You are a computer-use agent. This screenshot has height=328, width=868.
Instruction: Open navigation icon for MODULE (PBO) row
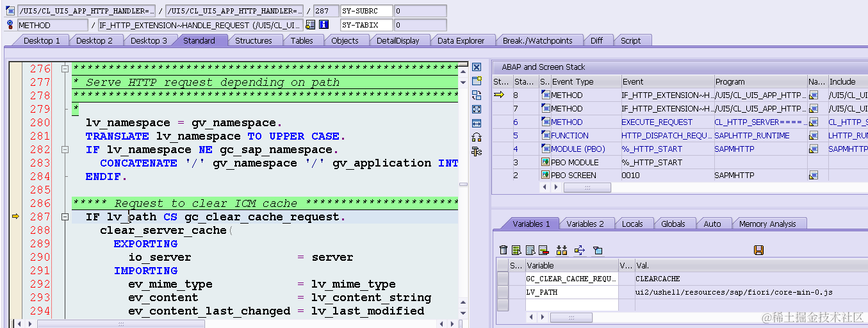click(813, 149)
